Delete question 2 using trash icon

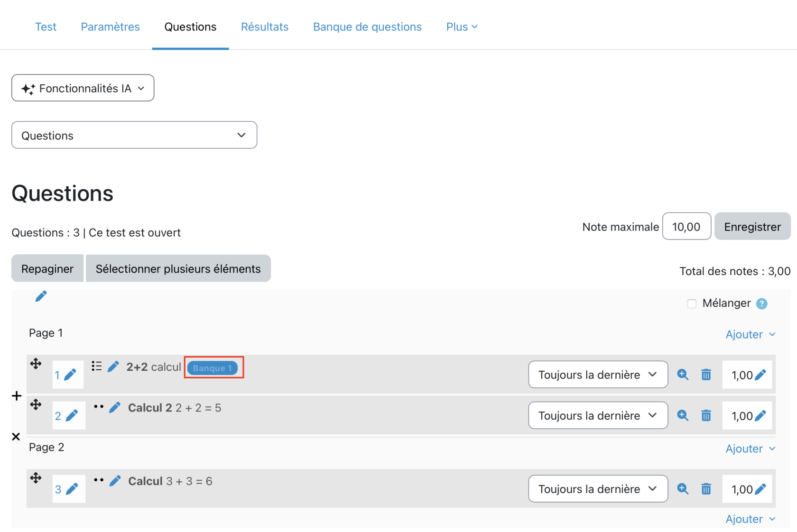[706, 416]
